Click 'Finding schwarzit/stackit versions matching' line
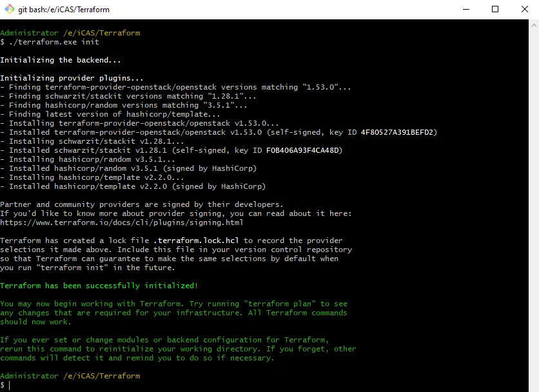This screenshot has height=392, width=539. coord(128,96)
